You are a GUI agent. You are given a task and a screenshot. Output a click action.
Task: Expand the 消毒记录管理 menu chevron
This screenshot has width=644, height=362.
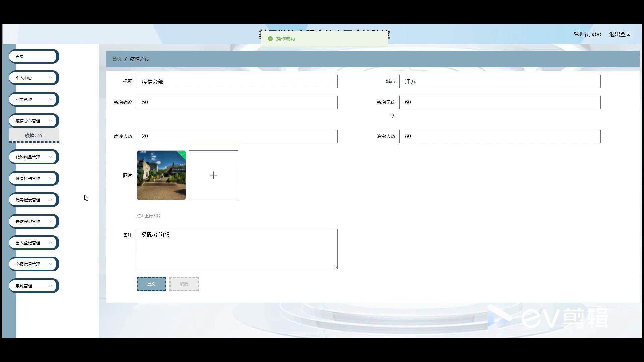pos(51,200)
